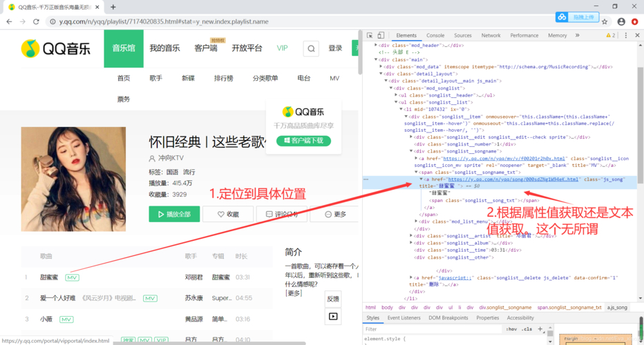Click the 播放全部 play all button
The height and width of the screenshot is (345, 644).
coord(174,214)
